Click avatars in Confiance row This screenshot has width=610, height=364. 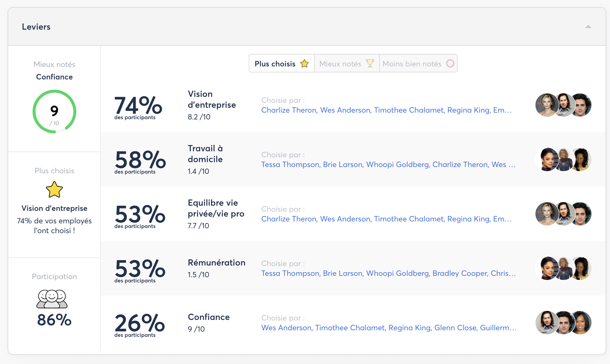tap(563, 323)
